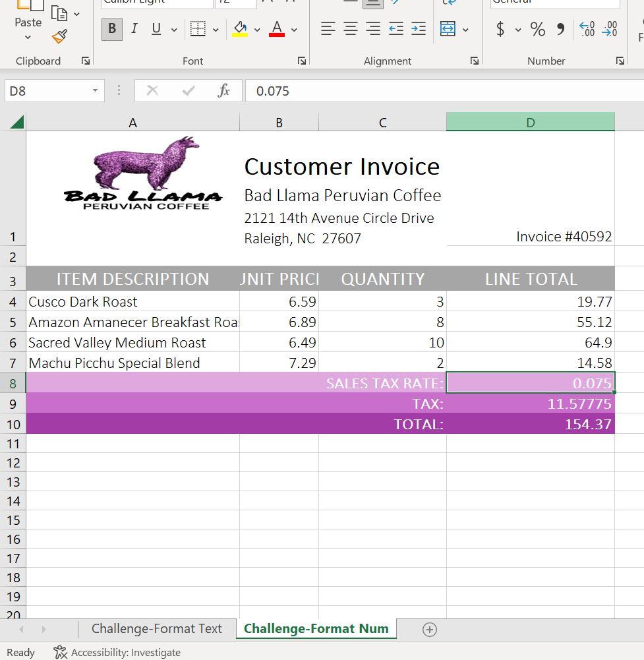Toggle Bold formatting button

click(111, 29)
